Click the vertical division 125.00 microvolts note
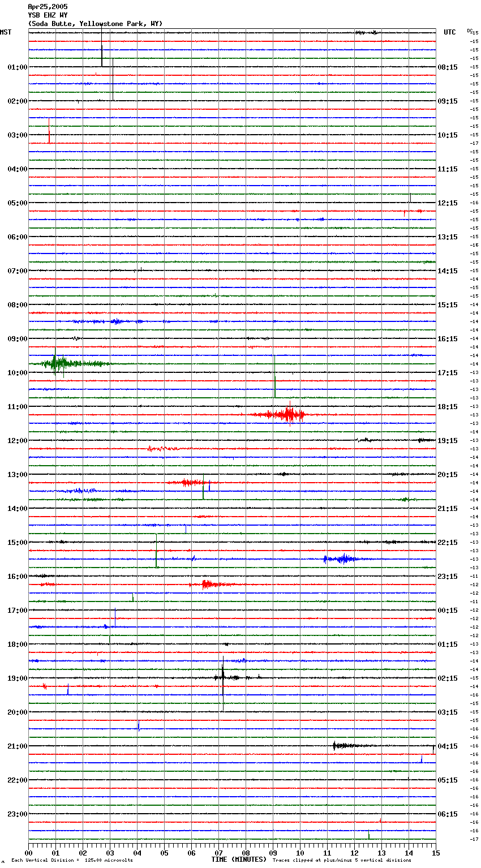The width and height of the screenshot is (481, 868). click(x=72, y=860)
